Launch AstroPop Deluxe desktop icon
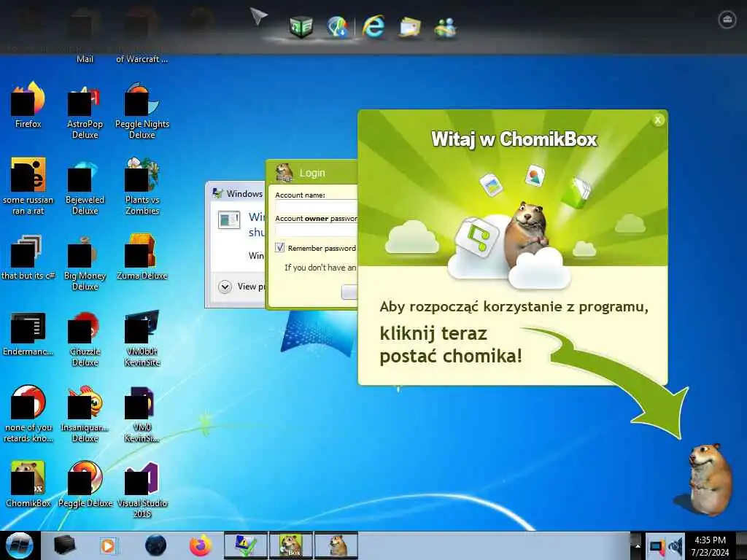This screenshot has width=747, height=560. tap(85, 111)
